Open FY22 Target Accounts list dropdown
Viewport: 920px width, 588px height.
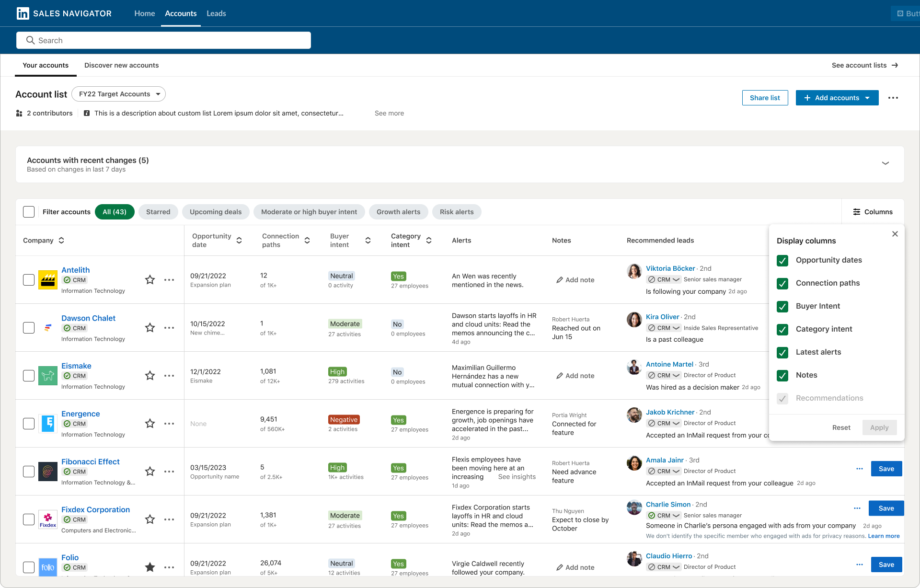pyautogui.click(x=119, y=94)
